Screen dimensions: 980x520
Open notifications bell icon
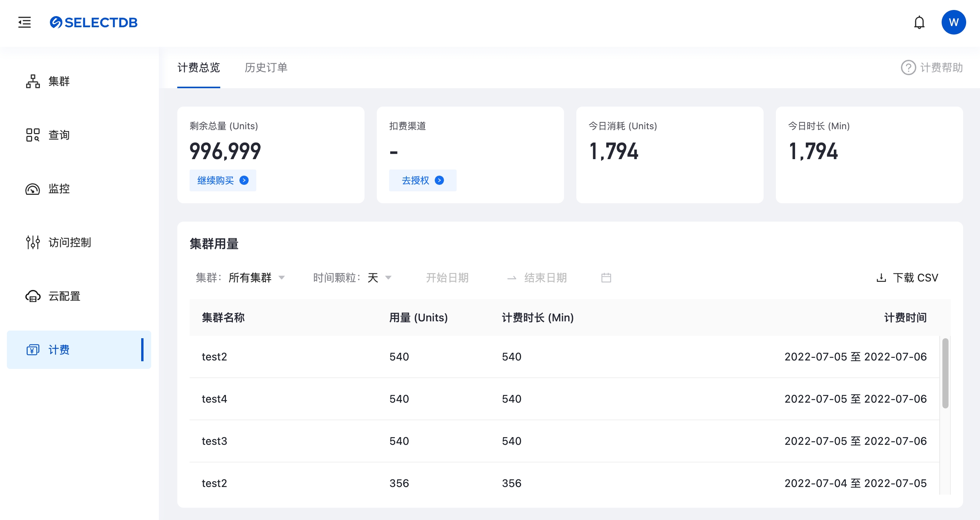[919, 23]
